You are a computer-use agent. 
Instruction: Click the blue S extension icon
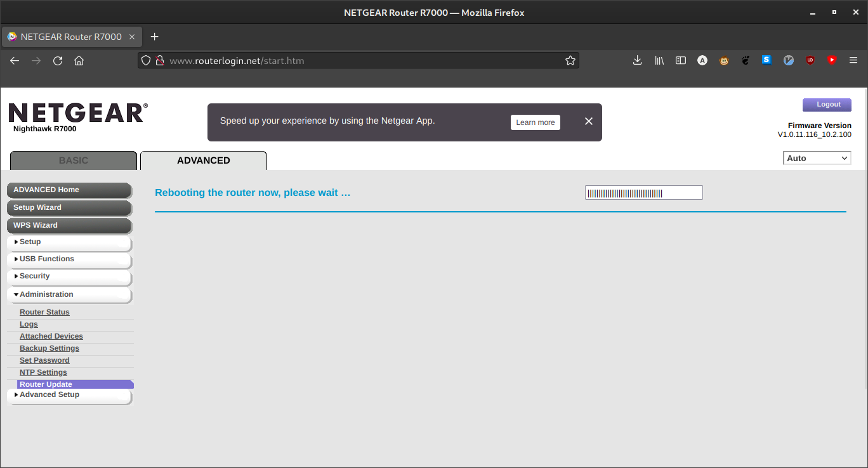(767, 60)
